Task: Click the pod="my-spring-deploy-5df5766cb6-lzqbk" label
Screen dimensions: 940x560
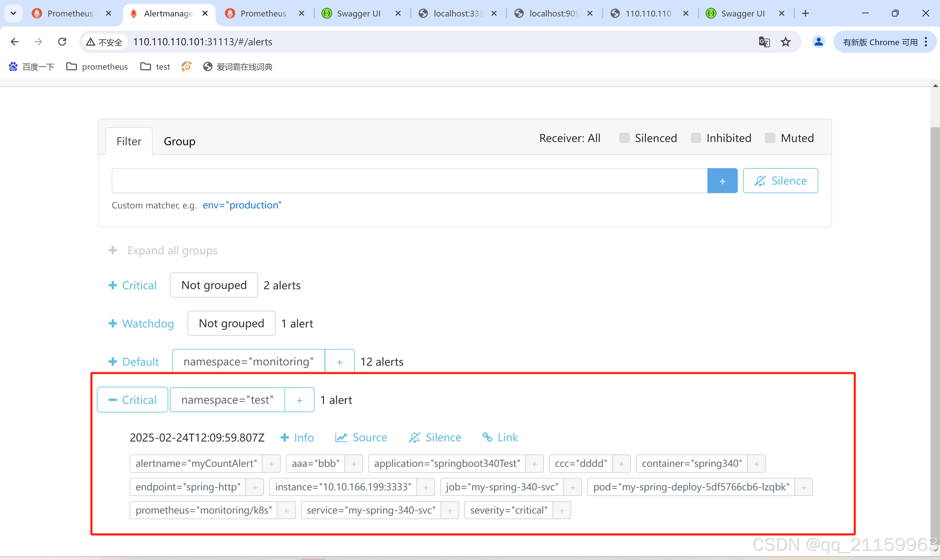Action: [691, 487]
